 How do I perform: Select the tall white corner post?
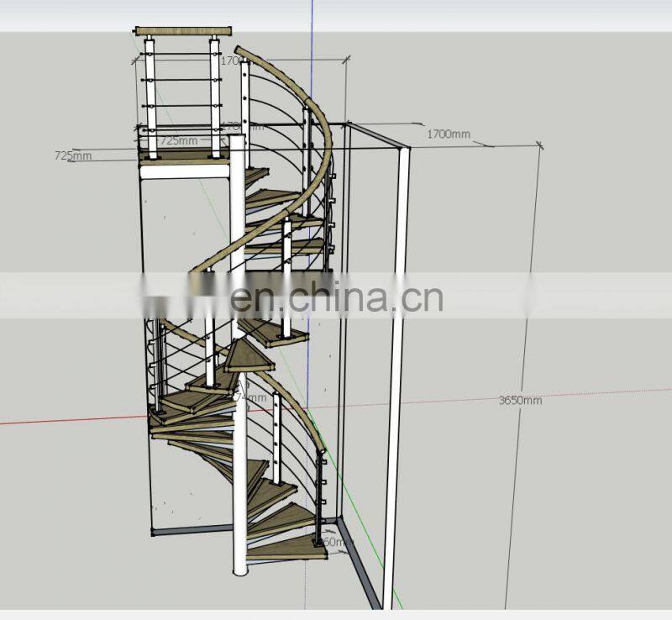396,336
